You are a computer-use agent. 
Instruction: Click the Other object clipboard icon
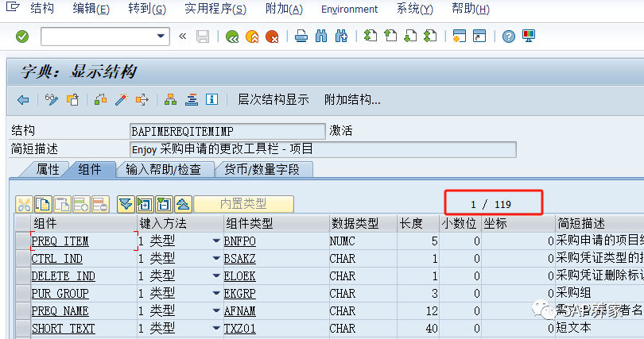pos(72,99)
